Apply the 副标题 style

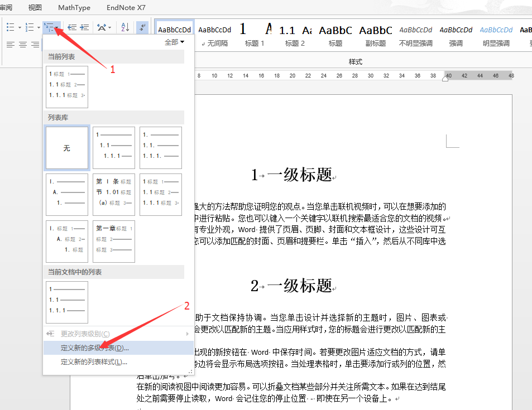(376, 35)
